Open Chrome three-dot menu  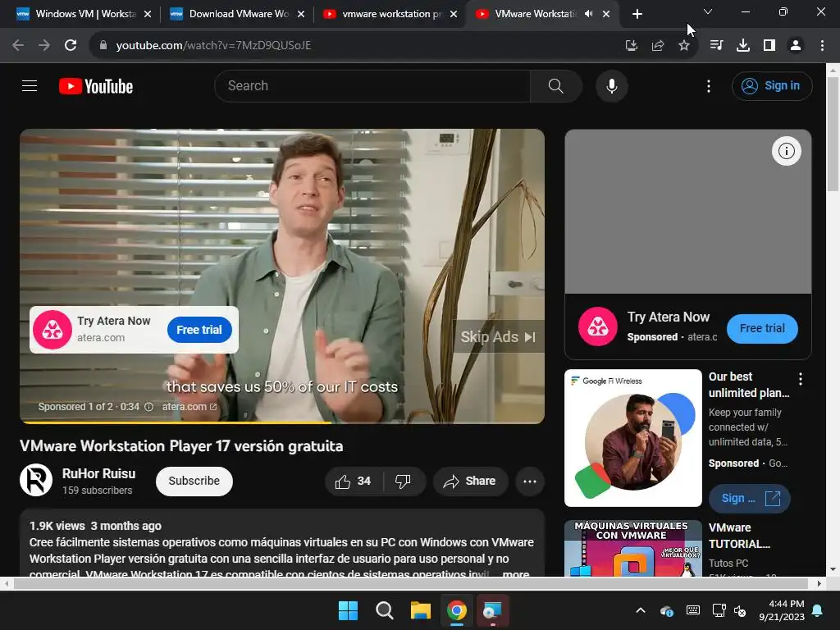pos(822,45)
